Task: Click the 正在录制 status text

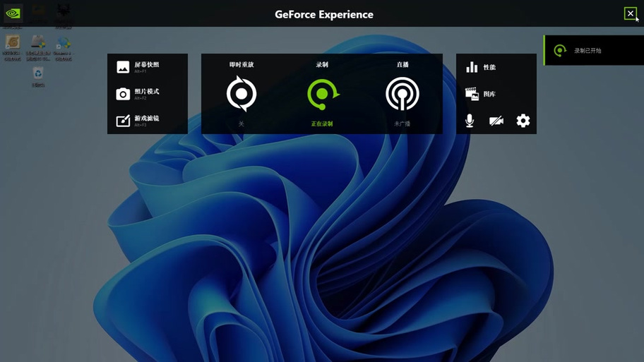Action: point(322,123)
